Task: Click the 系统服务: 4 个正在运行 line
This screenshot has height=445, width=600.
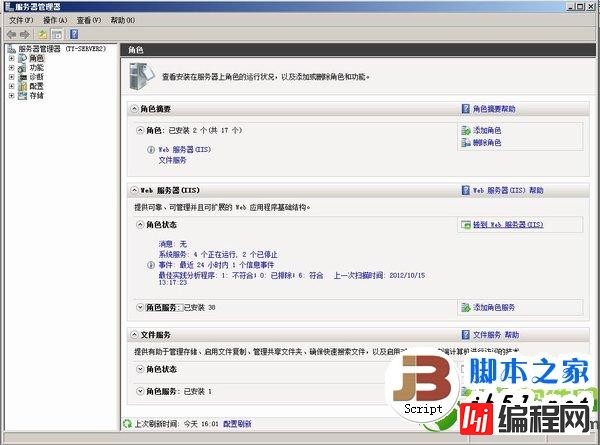Action: pyautogui.click(x=218, y=254)
